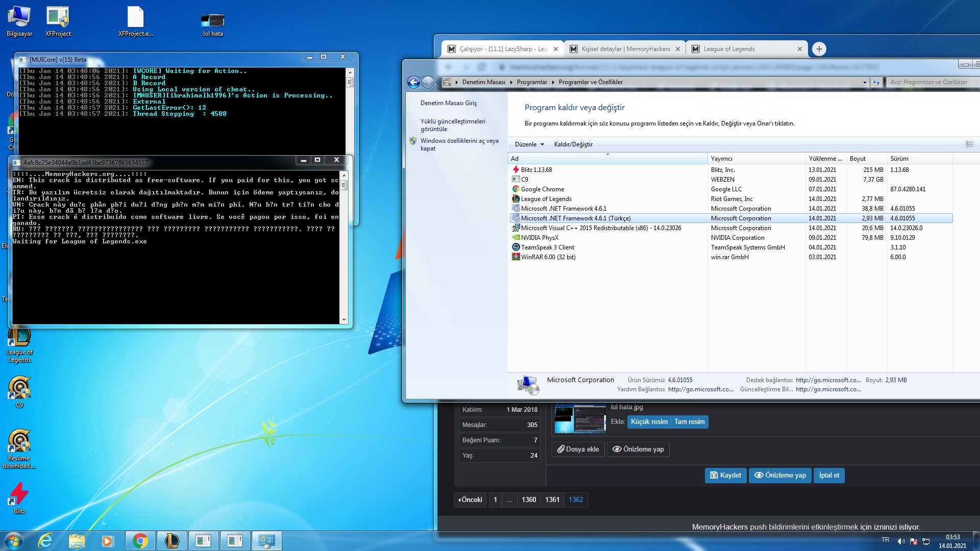Go forward in the Control Panel window

(x=428, y=82)
